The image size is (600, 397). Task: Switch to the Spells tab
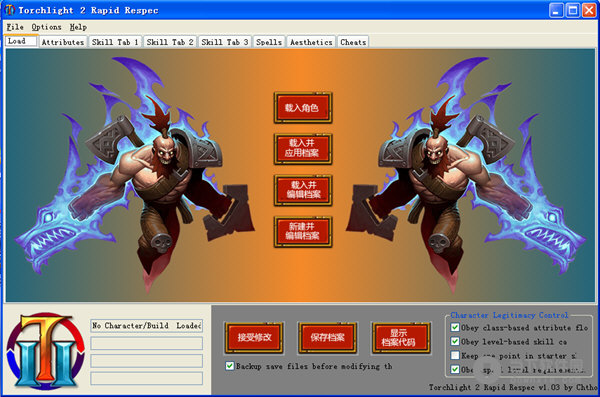269,42
